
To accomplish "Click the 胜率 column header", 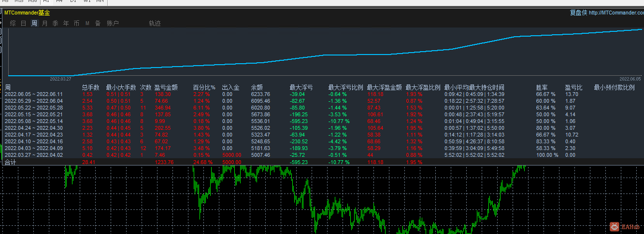I will pos(542,88).
